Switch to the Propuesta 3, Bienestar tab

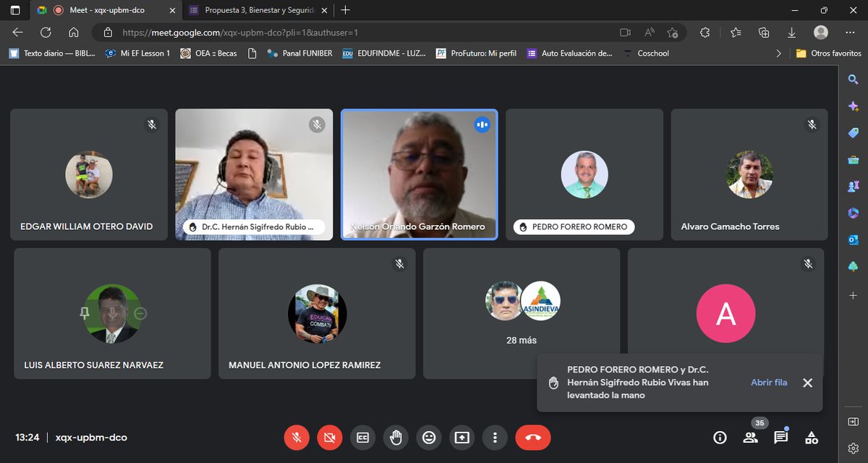click(x=258, y=10)
